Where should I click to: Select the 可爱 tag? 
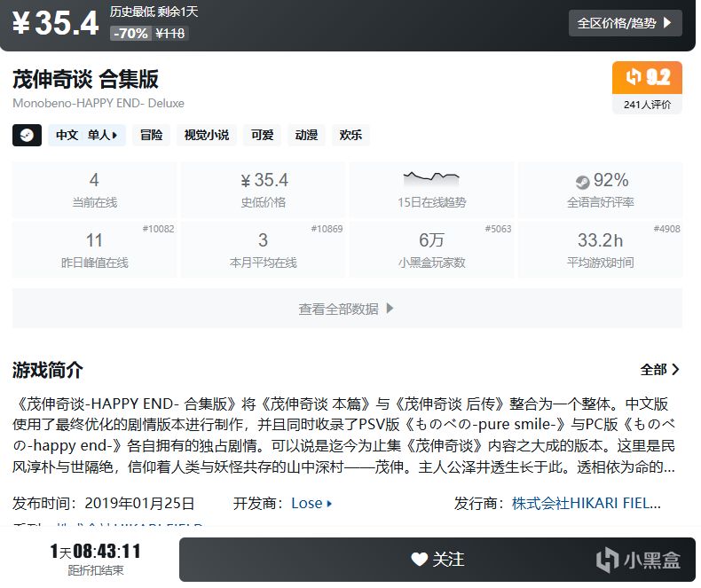click(x=262, y=135)
